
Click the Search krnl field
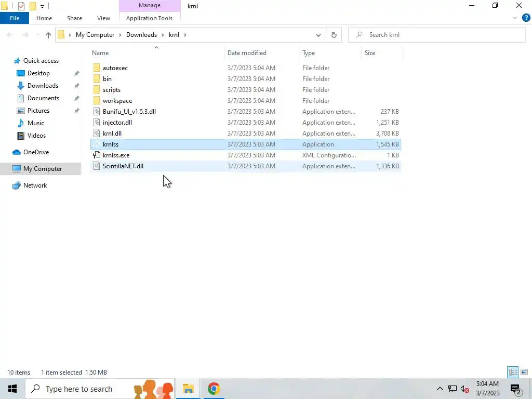click(x=437, y=35)
